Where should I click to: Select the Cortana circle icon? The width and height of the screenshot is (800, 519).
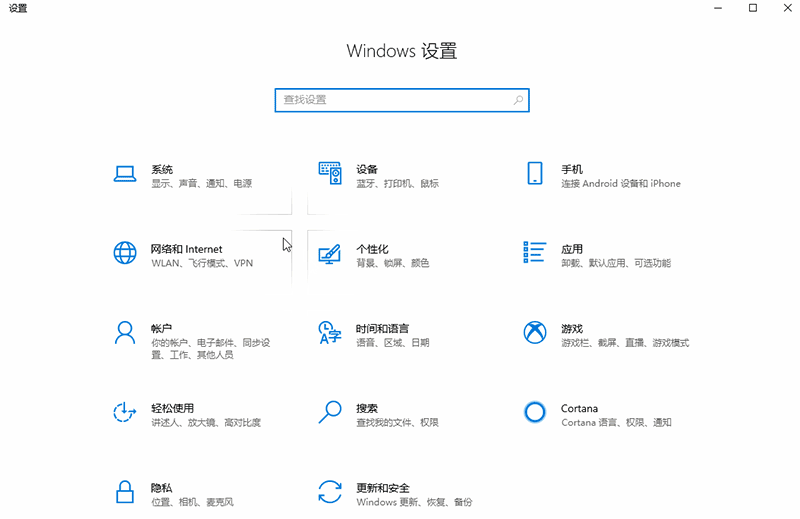535,412
